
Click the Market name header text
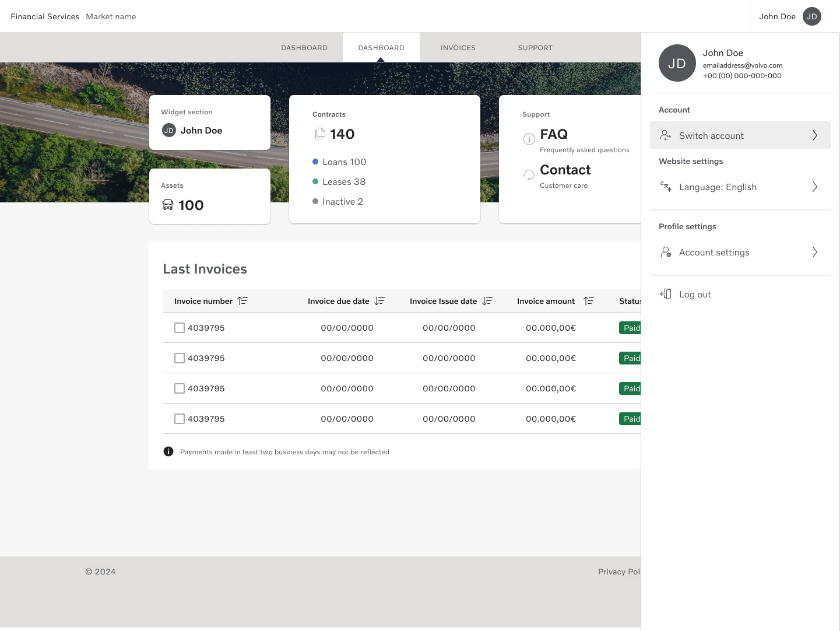[111, 16]
